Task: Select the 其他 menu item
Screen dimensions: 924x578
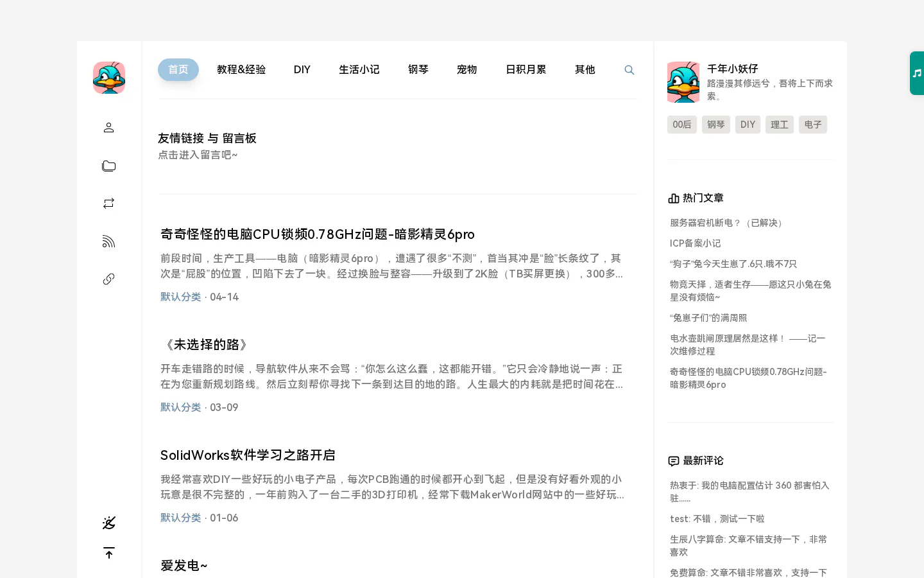Action: pyautogui.click(x=585, y=69)
